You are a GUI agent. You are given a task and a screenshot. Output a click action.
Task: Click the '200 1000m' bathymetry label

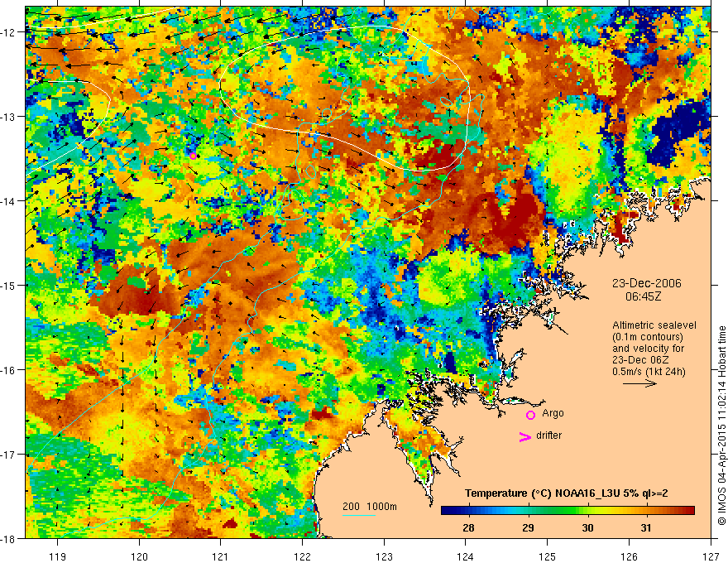[370, 507]
